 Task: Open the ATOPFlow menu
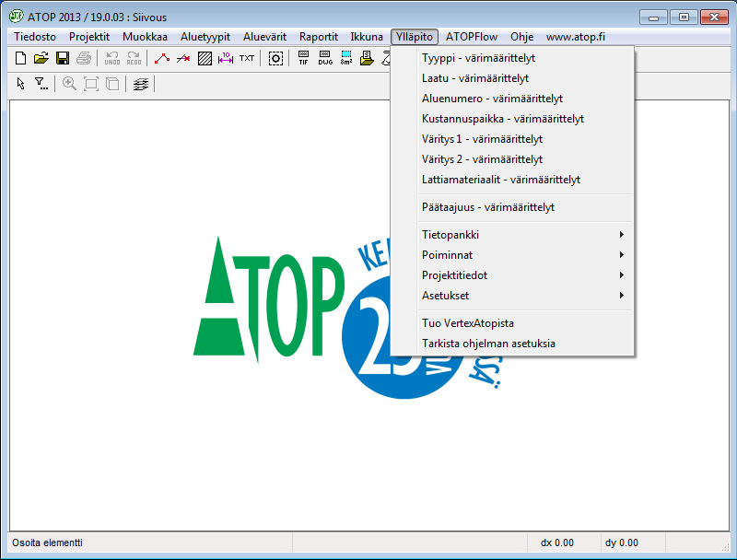[472, 37]
